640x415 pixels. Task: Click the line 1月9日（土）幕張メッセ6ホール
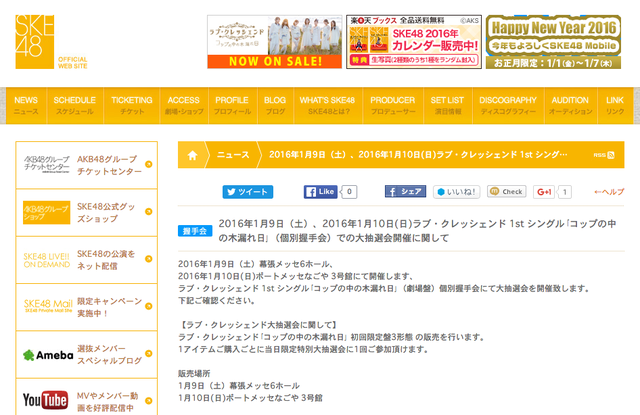tap(239, 386)
